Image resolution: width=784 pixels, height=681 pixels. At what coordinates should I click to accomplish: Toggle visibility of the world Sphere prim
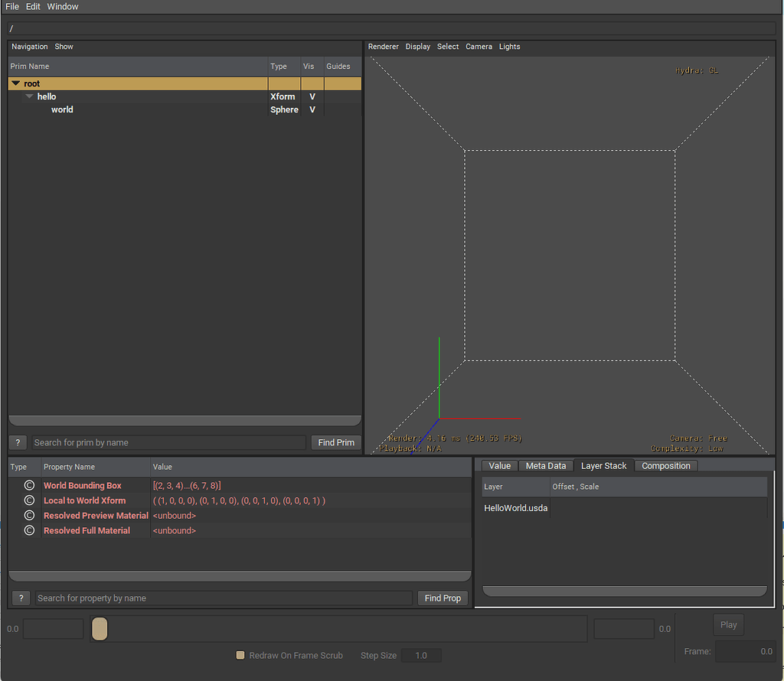pos(312,110)
